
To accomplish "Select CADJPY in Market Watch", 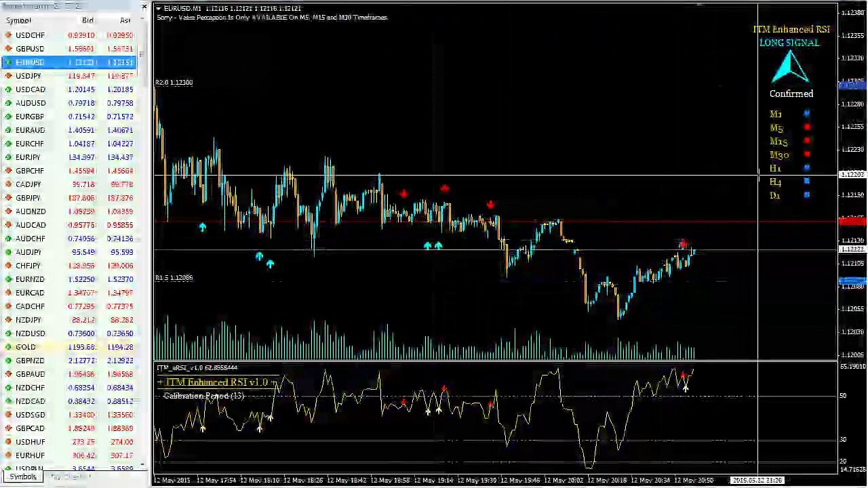I will point(69,184).
